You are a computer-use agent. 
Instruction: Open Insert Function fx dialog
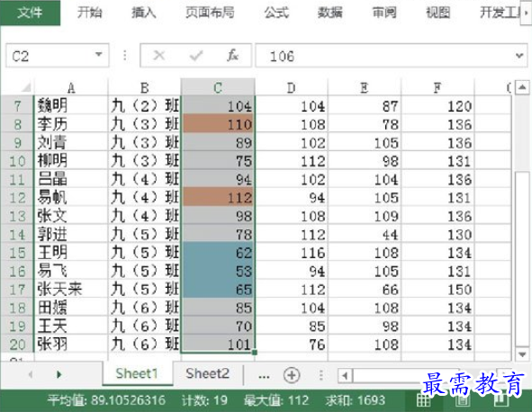click(x=233, y=55)
